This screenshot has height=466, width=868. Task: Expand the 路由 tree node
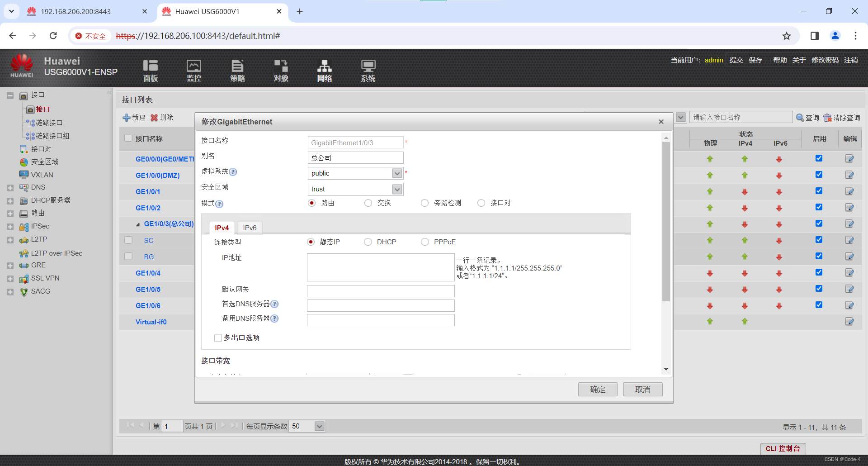10,214
